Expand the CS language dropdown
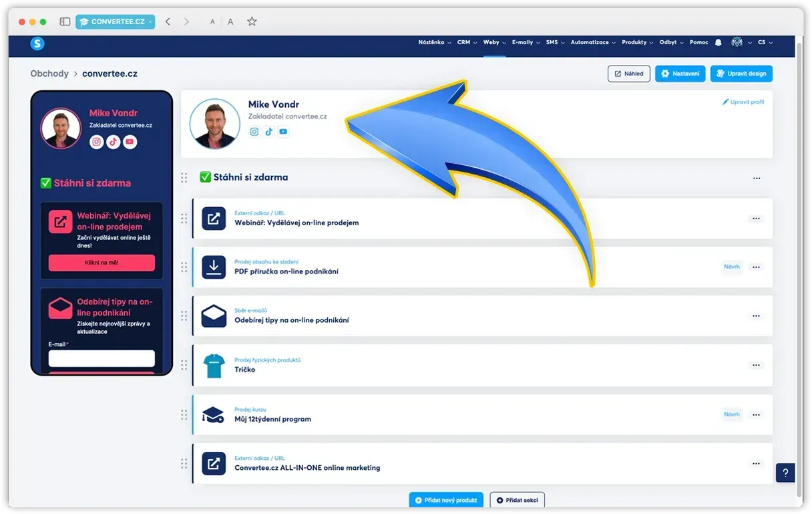 pyautogui.click(x=765, y=42)
